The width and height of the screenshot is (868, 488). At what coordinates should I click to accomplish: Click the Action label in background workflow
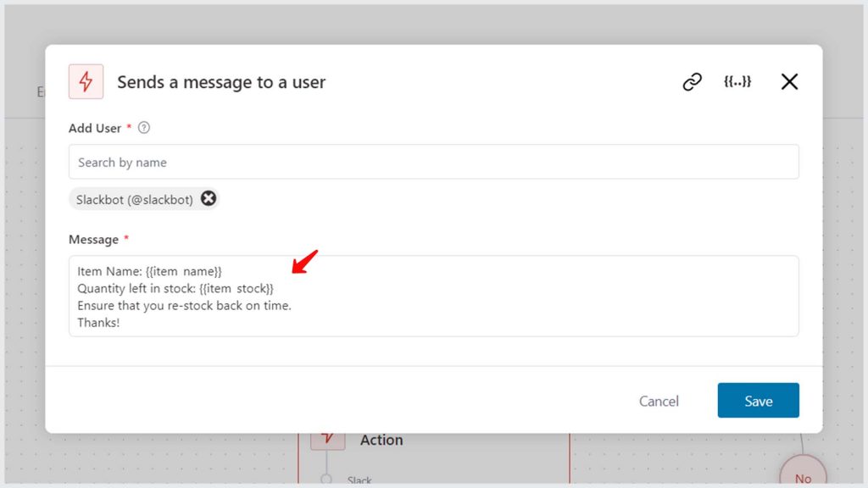point(381,441)
